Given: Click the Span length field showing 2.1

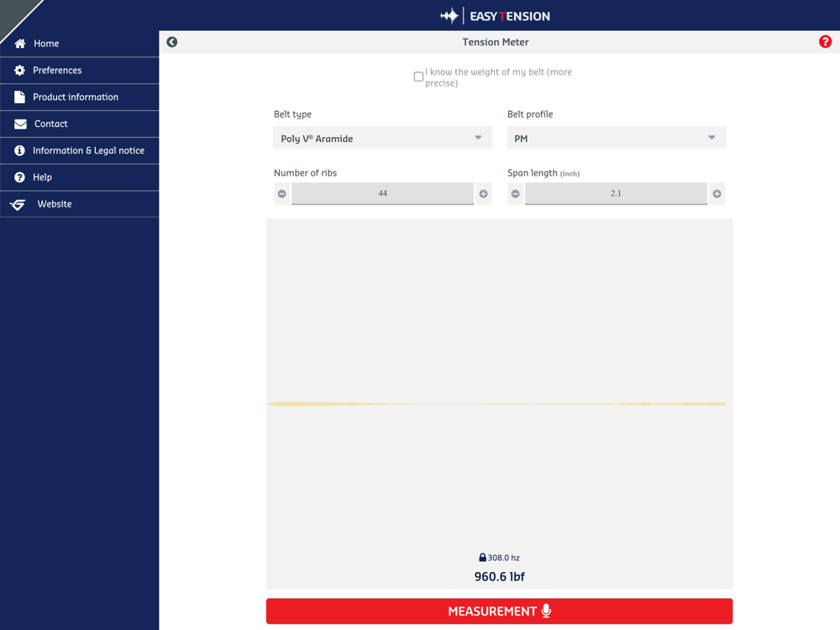Looking at the screenshot, I should 616,193.
